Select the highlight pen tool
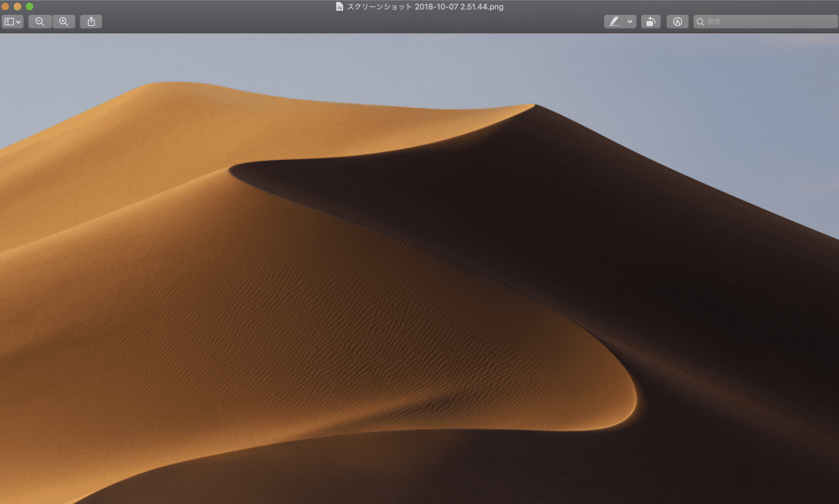Screen dimensions: 839x504 pos(614,22)
